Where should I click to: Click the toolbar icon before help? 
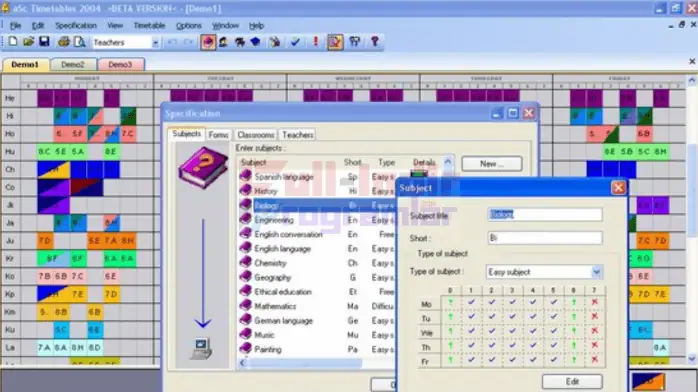(x=355, y=42)
